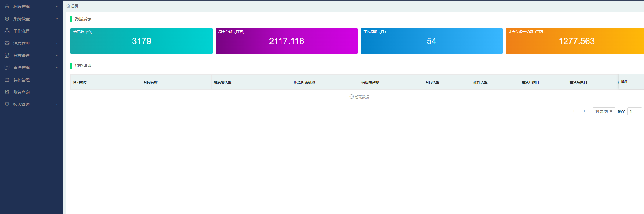
Task: Click the 首页 breadcrumb link
Action: (75, 6)
